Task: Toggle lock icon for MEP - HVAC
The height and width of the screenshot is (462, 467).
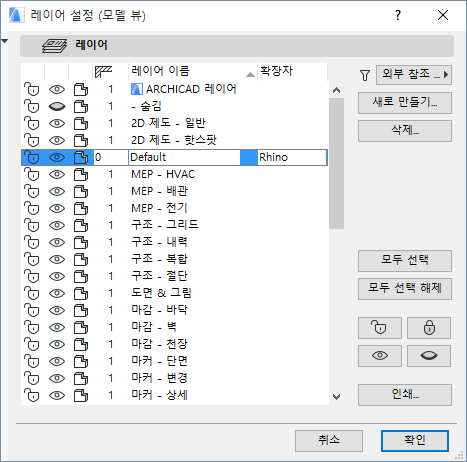Action: [x=32, y=174]
